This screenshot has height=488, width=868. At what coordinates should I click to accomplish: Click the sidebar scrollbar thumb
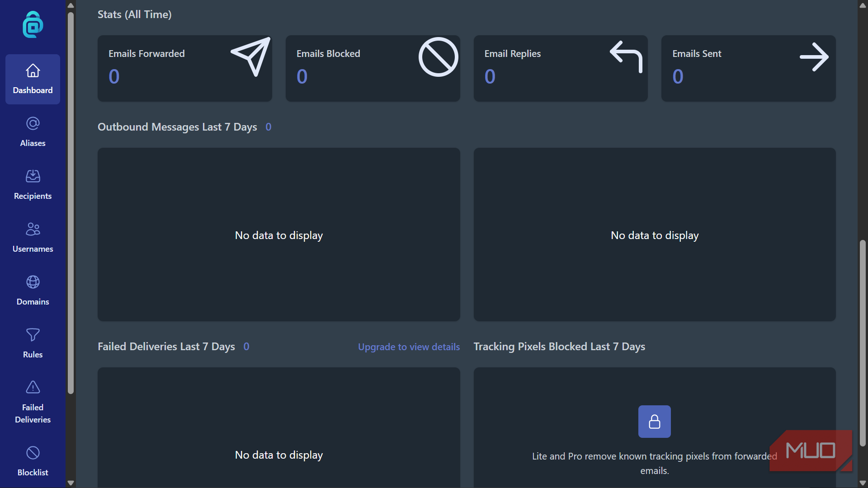pos(71,203)
